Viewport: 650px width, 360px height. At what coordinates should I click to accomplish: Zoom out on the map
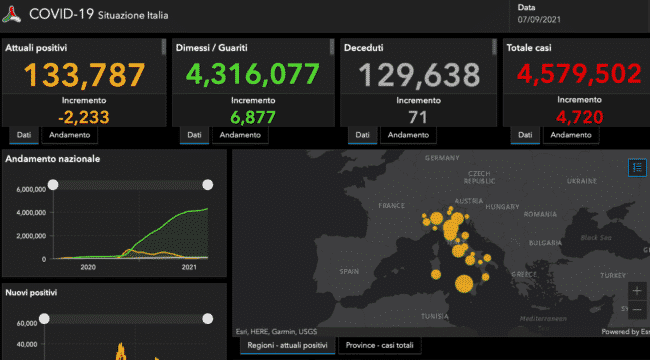[637, 309]
